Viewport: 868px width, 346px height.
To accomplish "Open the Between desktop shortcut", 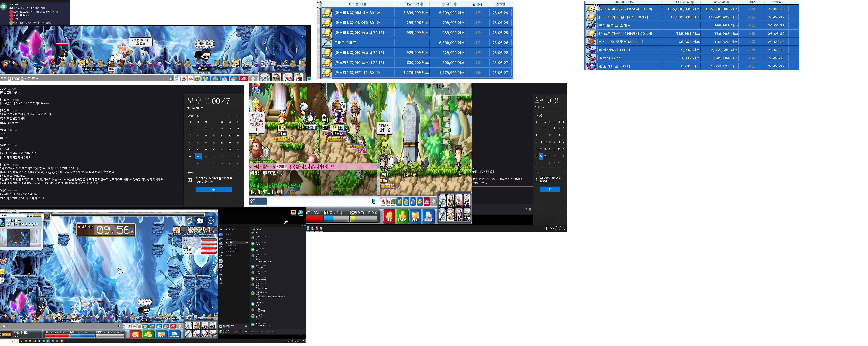I will [300, 213].
